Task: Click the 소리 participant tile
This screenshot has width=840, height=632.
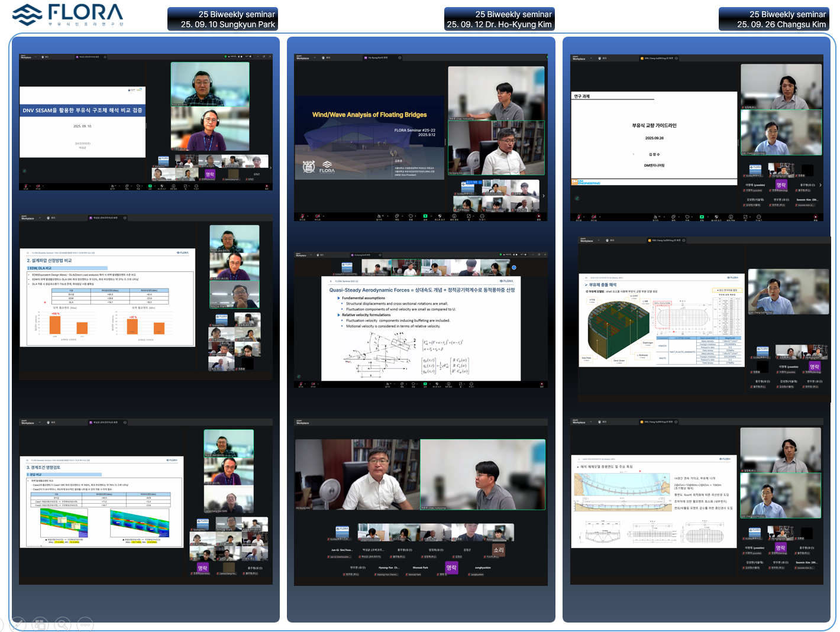Action: coord(499,550)
